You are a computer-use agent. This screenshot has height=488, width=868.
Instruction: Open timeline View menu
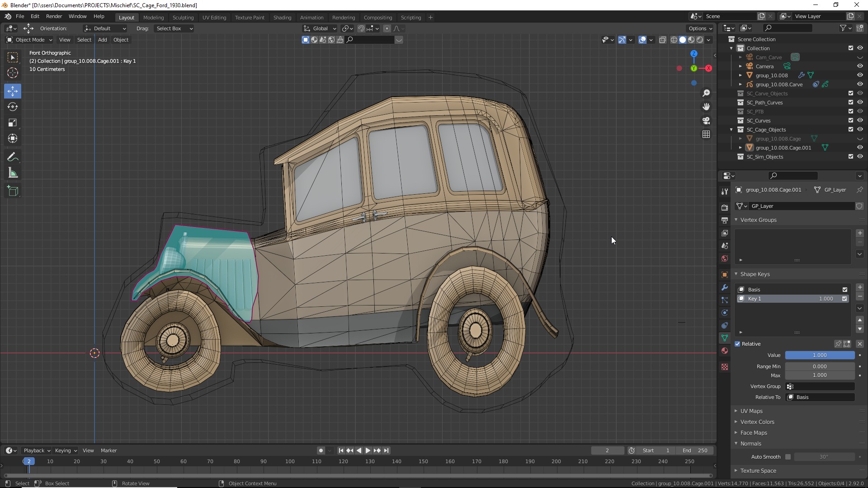click(88, 450)
